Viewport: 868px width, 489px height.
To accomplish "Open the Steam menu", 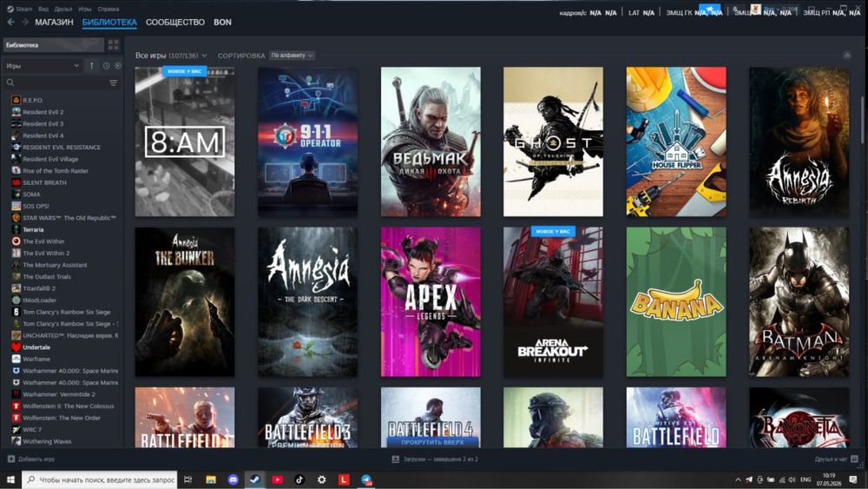I will pos(20,9).
